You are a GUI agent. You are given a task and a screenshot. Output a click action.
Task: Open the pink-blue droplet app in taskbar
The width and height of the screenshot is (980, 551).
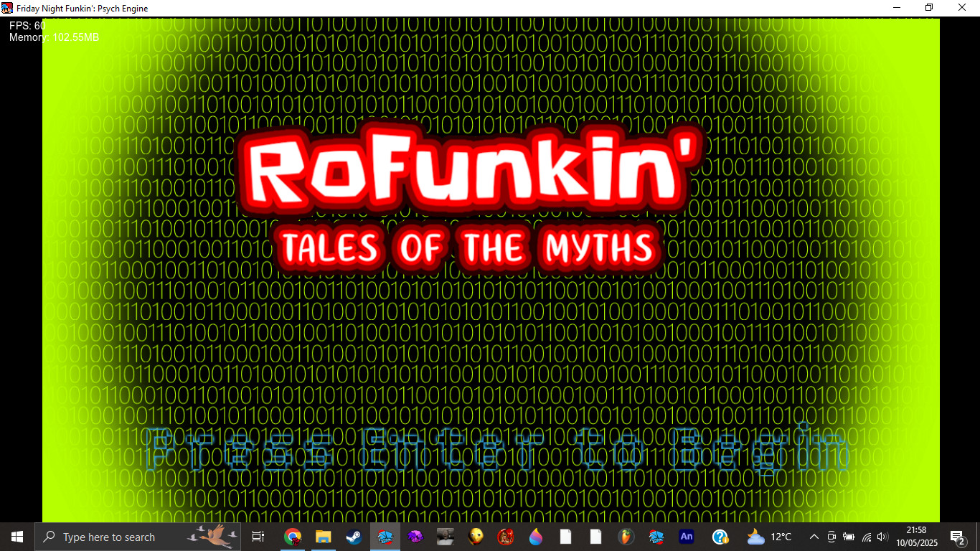coord(535,537)
